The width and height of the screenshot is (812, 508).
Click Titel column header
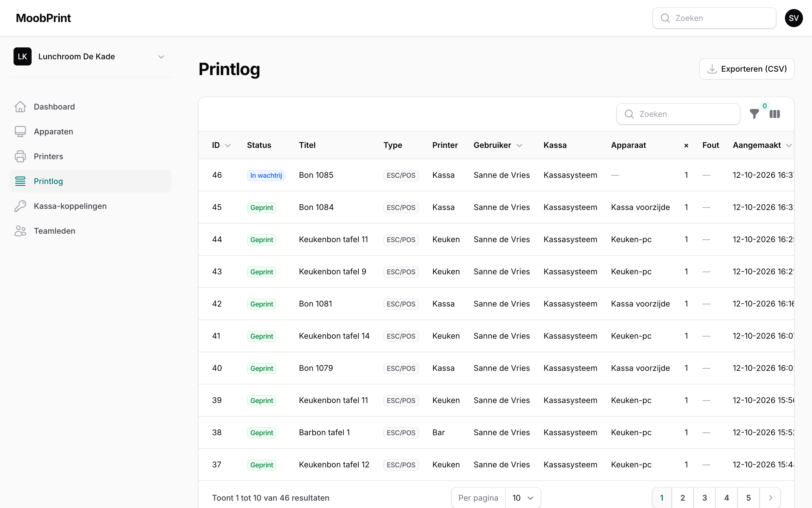[x=307, y=145]
